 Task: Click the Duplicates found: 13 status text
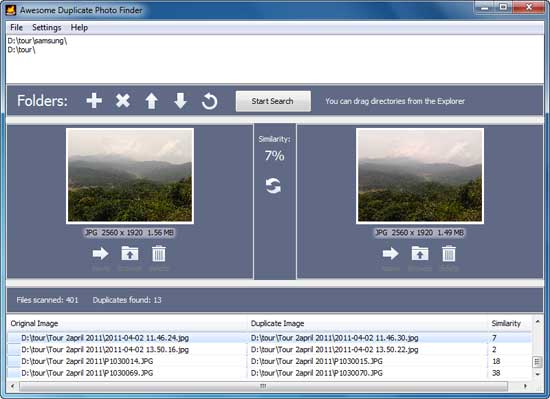pos(127,300)
